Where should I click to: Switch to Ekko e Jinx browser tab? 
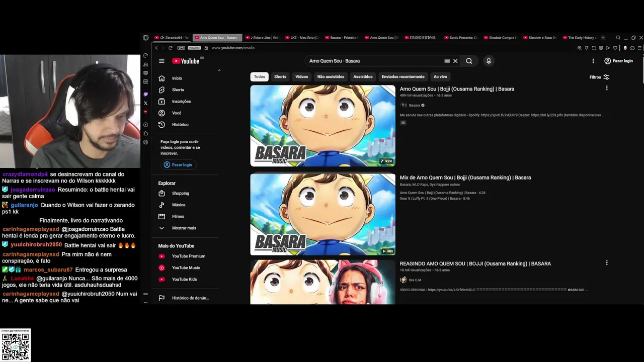[263, 38]
